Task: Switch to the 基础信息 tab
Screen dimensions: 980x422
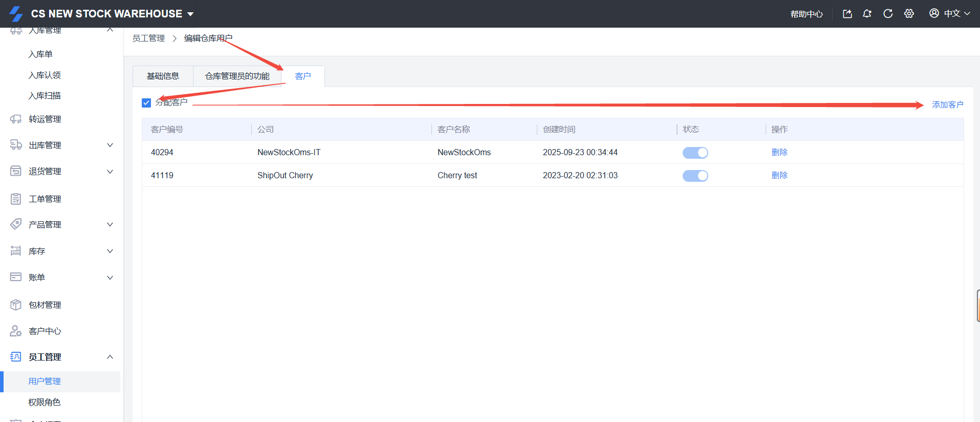Action: pos(163,76)
